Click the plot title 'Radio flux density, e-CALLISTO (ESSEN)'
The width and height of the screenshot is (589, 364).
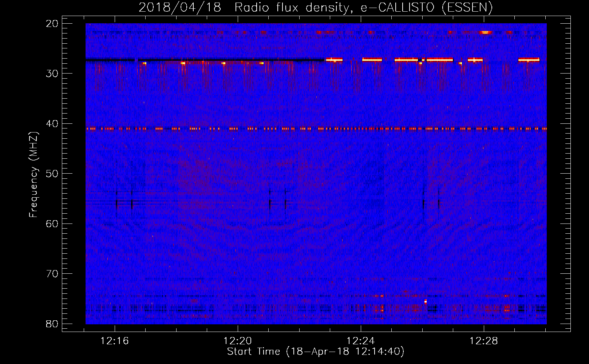(x=363, y=8)
